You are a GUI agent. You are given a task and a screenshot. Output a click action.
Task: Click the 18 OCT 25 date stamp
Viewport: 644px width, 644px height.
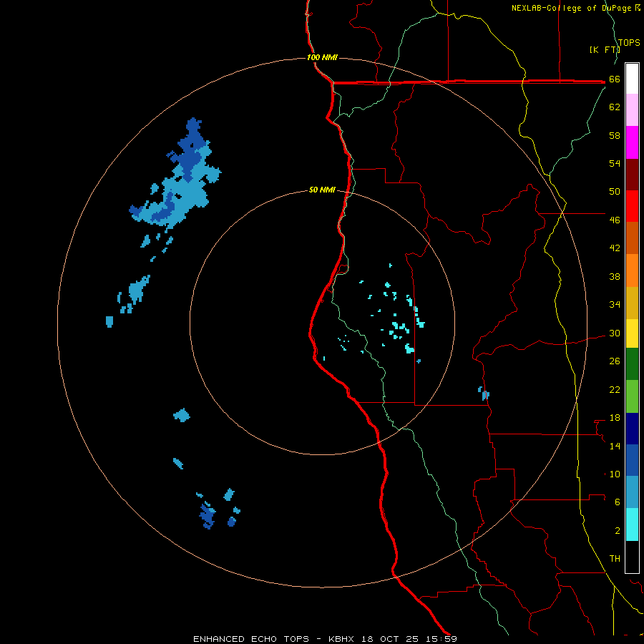coord(390,639)
